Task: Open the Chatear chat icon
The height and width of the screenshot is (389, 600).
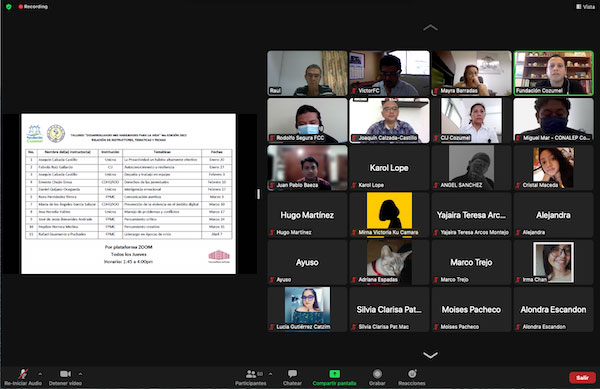Action: pos(292,374)
